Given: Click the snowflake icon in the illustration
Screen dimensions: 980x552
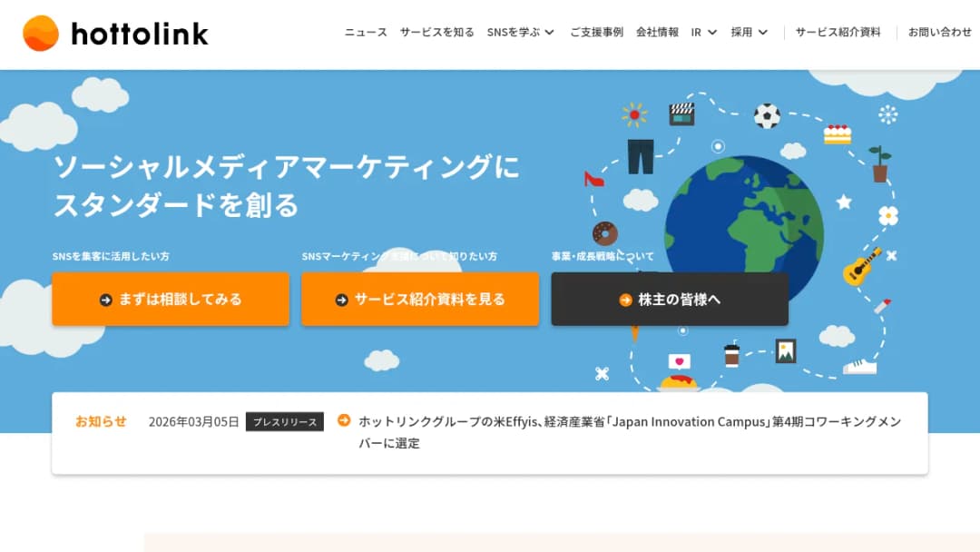Looking at the screenshot, I should 887,115.
